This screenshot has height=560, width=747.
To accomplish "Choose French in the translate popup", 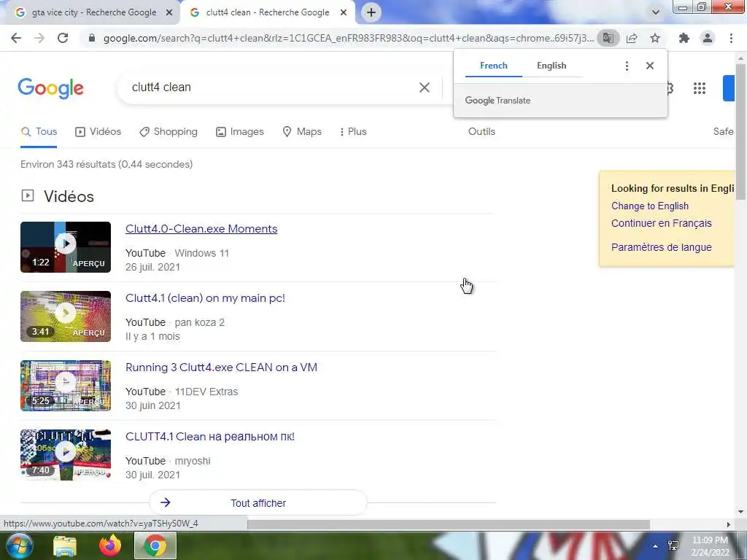I will [494, 66].
